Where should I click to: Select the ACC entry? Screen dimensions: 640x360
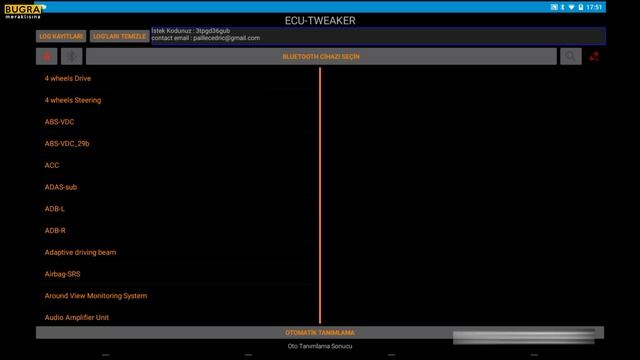pyautogui.click(x=52, y=165)
